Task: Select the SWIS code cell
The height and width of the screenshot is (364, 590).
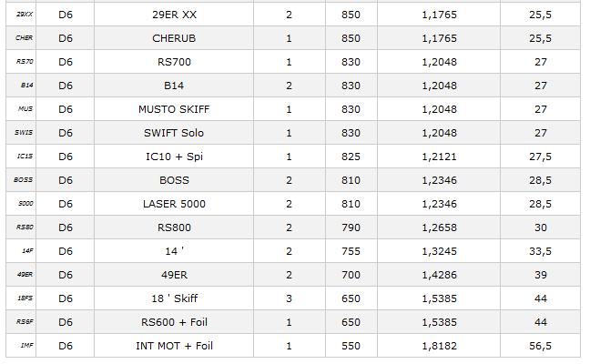Action: (24, 133)
